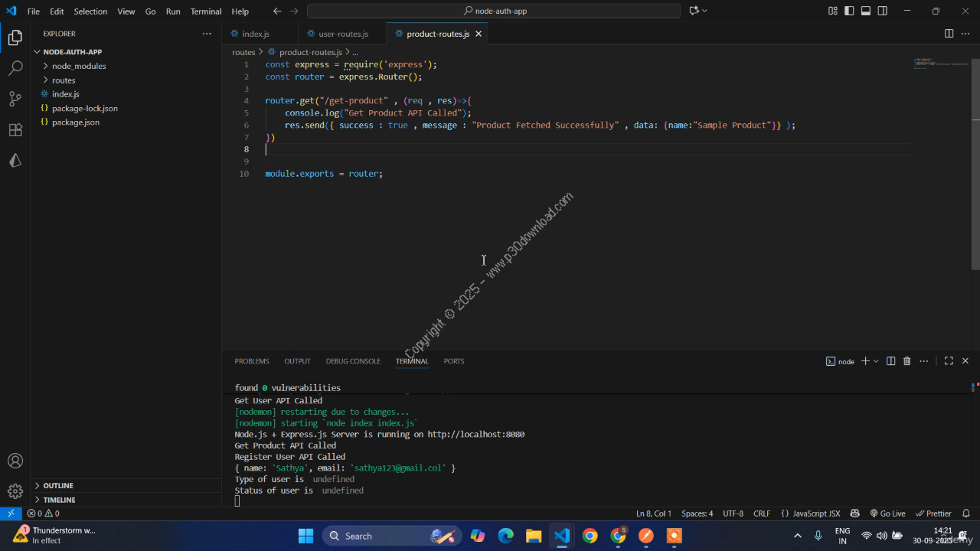This screenshot has width=980, height=551.
Task: Click the node-auth-app command center search box
Action: [494, 11]
